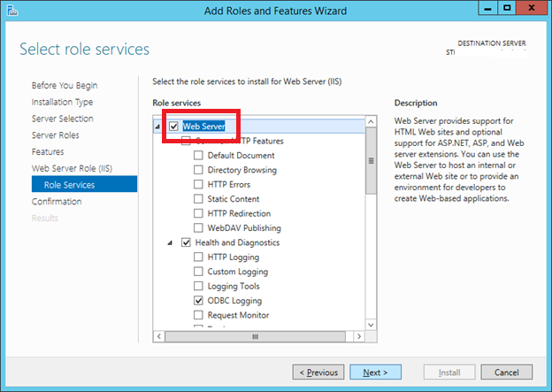
Task: Go to the Server Roles step
Action: [x=55, y=135]
